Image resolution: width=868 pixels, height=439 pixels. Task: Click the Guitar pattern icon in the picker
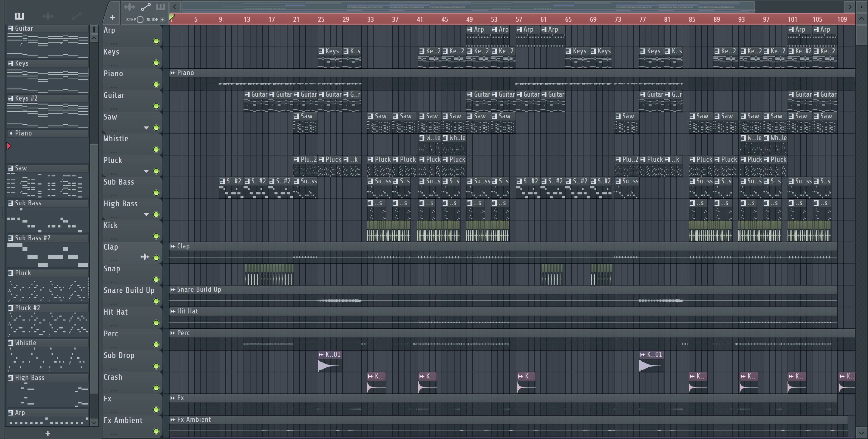pyautogui.click(x=11, y=29)
